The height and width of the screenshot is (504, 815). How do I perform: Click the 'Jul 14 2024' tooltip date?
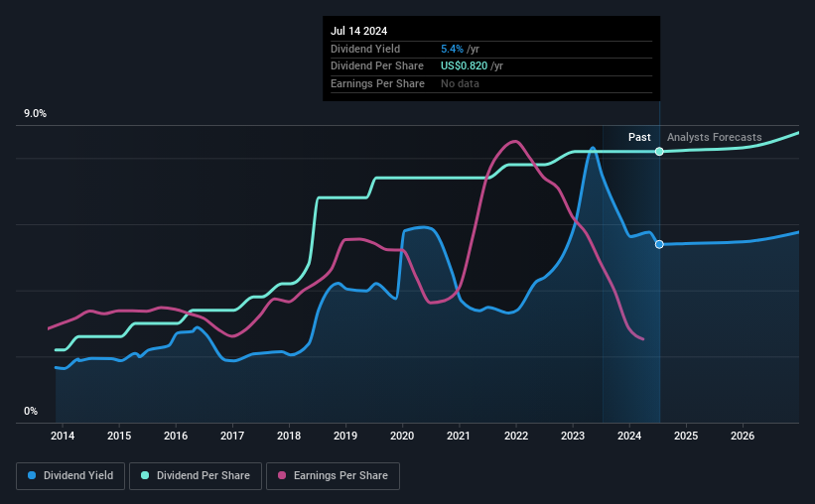pos(358,31)
